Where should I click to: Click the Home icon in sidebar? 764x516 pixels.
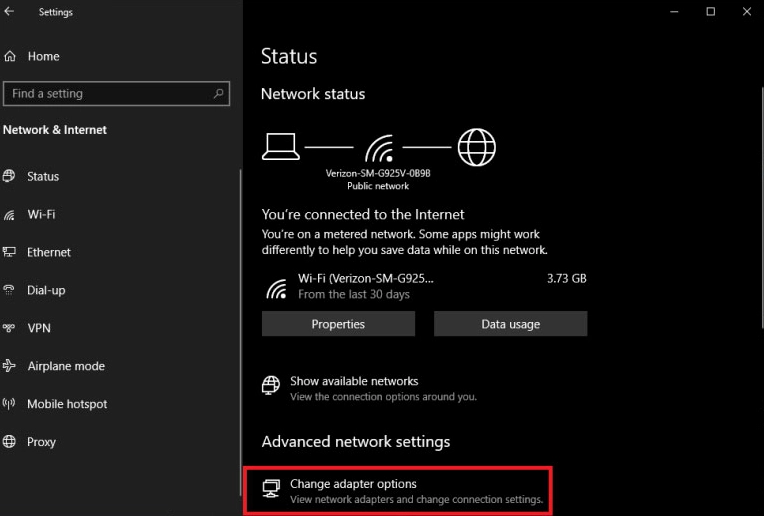[x=10, y=57]
